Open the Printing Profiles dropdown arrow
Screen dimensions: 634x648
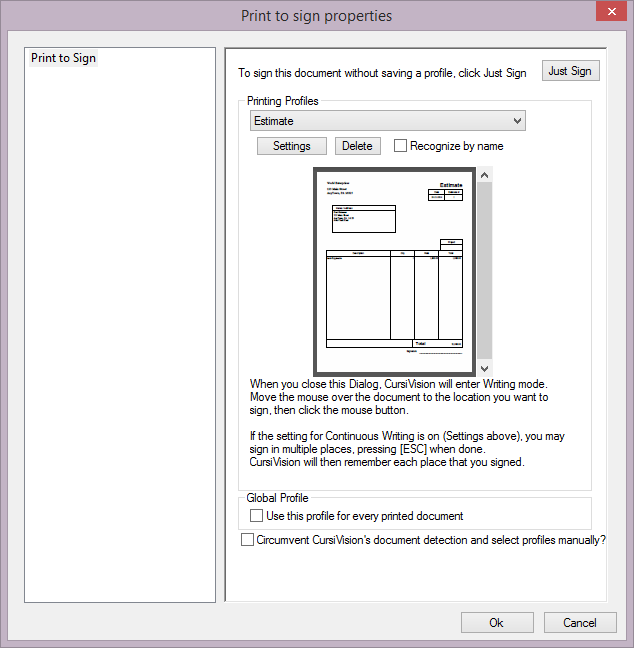(516, 121)
